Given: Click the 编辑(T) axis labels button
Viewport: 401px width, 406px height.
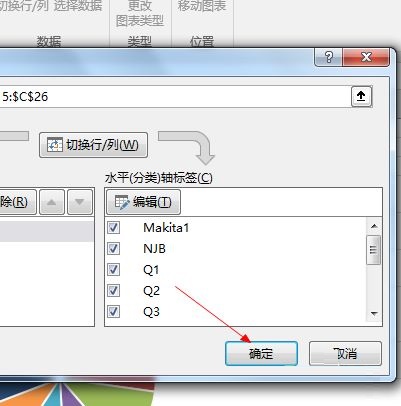Looking at the screenshot, I should tap(144, 202).
